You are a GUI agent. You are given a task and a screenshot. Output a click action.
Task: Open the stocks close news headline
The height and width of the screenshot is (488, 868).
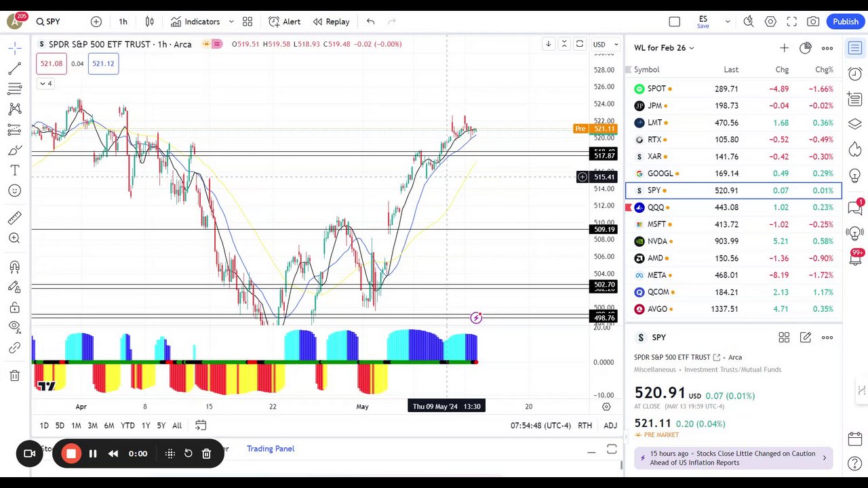734,458
